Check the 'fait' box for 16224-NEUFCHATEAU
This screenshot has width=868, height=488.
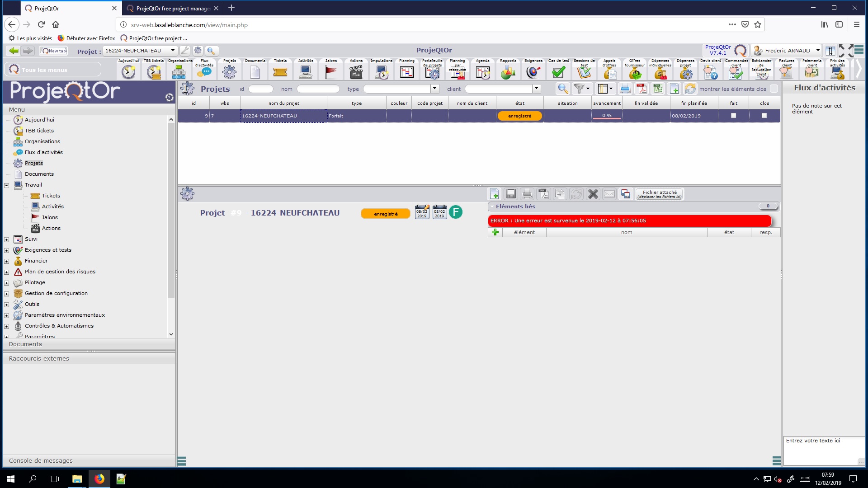733,116
